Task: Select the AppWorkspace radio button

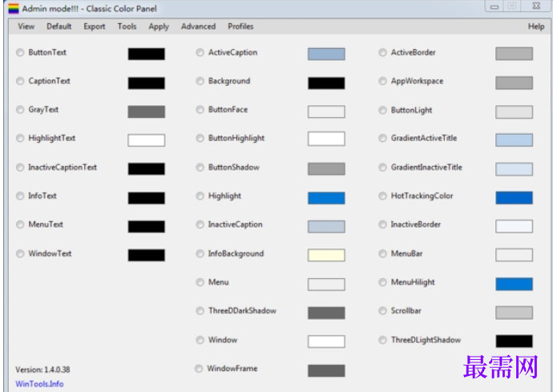Action: tap(382, 81)
